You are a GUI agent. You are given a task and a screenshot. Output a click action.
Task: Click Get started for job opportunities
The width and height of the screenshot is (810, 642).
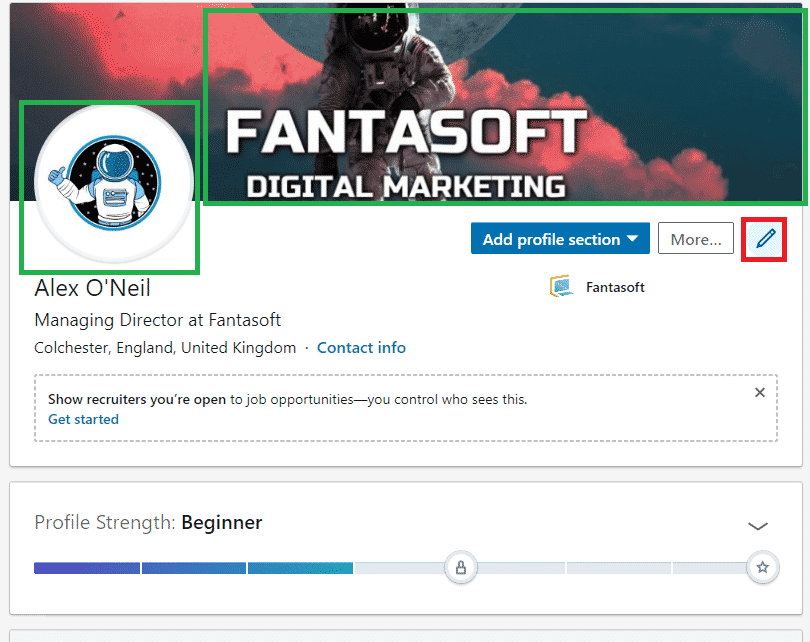pyautogui.click(x=83, y=419)
